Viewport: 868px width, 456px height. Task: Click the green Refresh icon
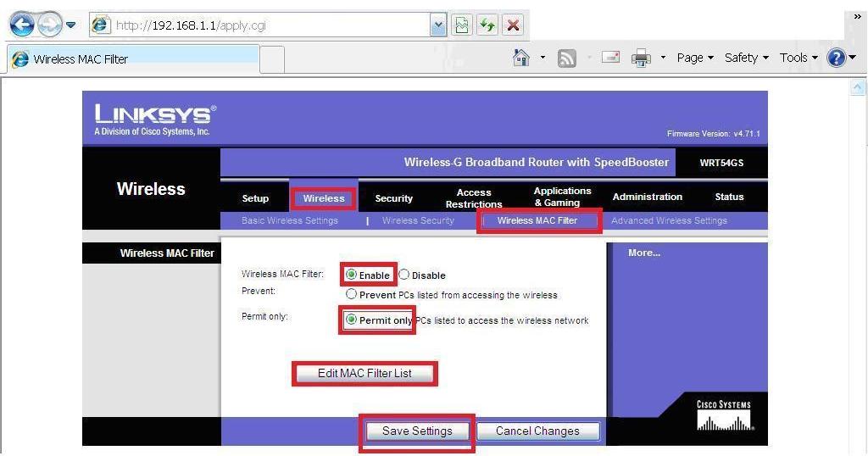click(487, 25)
